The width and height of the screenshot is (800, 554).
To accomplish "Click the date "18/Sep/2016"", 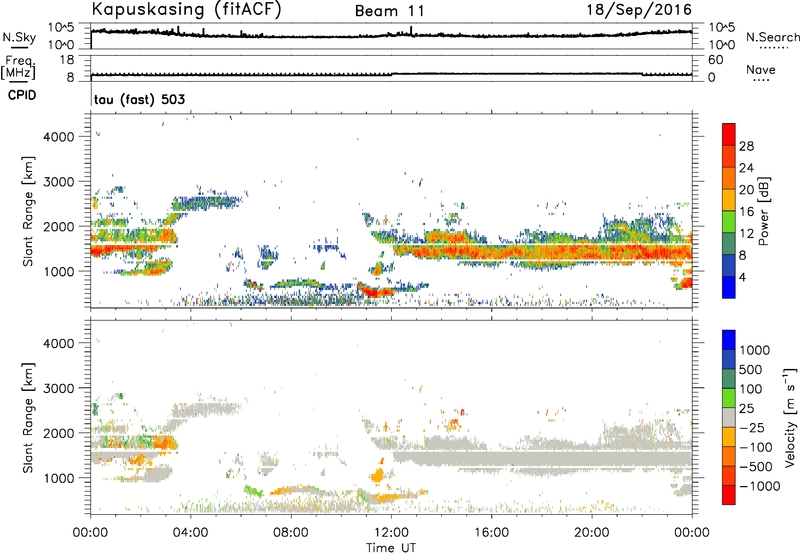I will [639, 10].
